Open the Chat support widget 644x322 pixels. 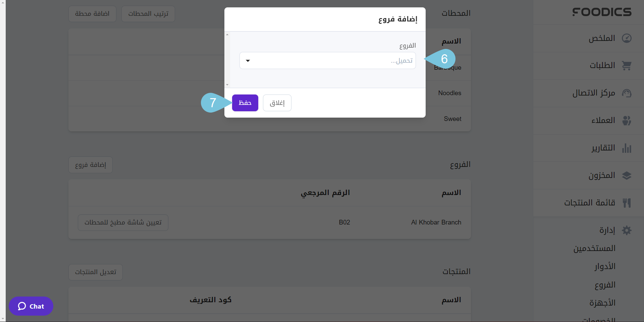point(31,306)
